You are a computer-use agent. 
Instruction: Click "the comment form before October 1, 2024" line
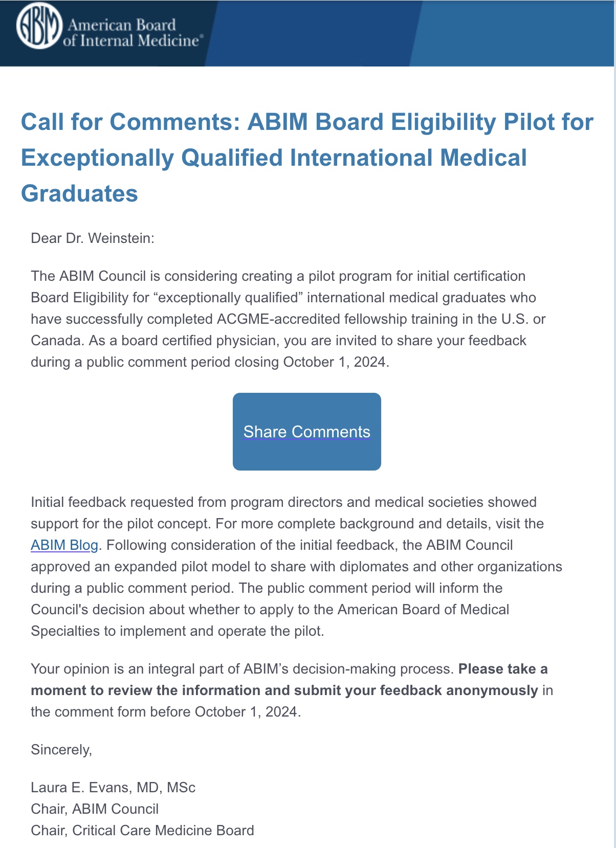165,712
